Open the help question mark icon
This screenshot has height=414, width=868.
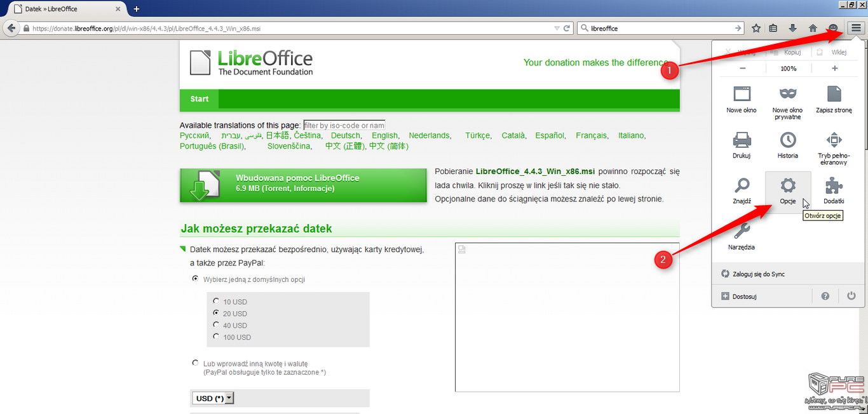[825, 297]
